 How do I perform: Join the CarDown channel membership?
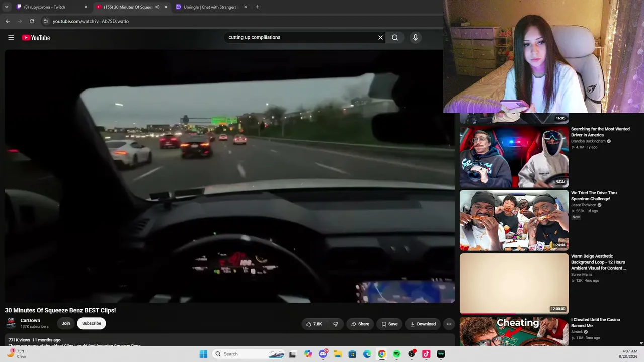[66, 323]
